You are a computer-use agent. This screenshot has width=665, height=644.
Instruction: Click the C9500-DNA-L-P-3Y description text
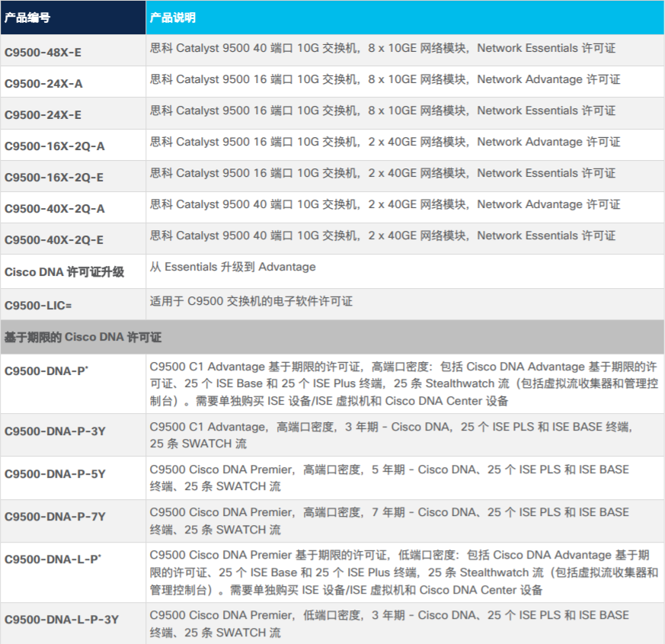point(389,624)
